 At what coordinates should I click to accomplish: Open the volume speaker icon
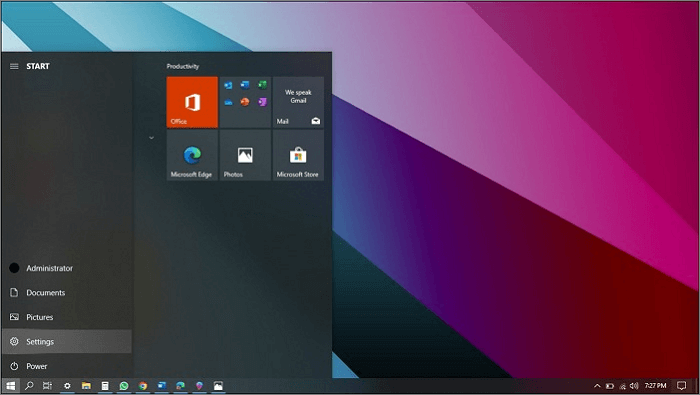[634, 386]
